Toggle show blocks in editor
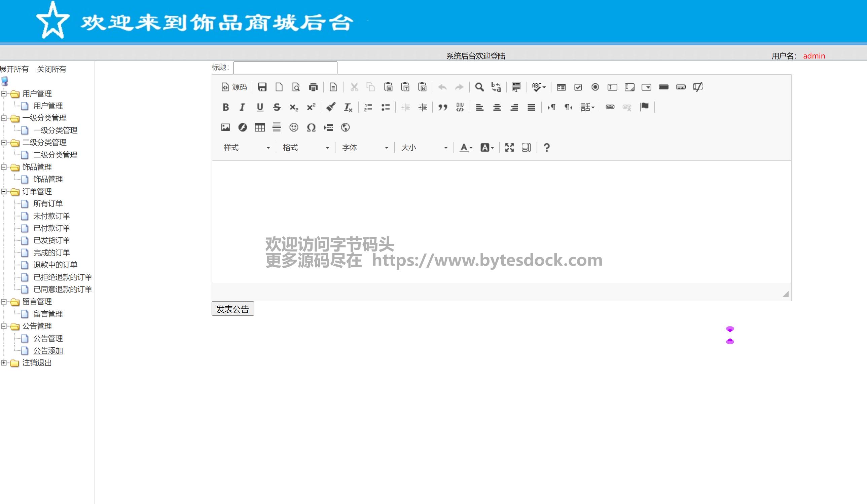Viewport: 867px width, 504px height. pos(526,148)
